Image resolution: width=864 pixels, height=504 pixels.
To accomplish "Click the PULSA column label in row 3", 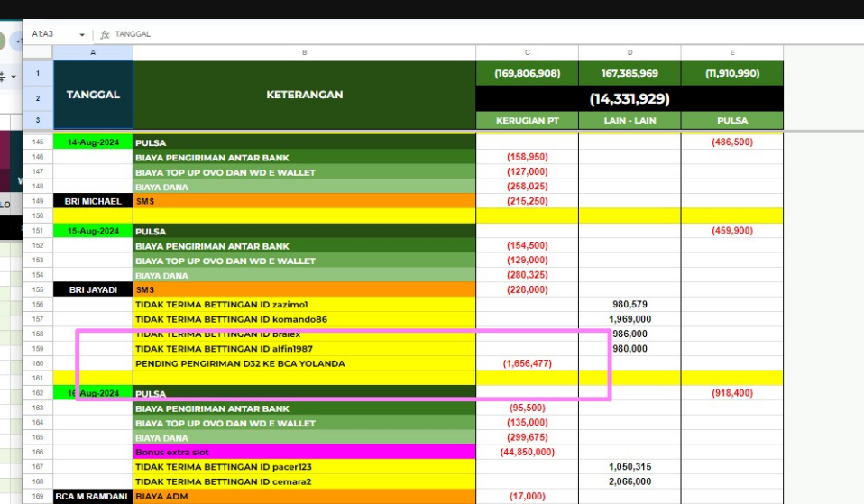I will (732, 120).
